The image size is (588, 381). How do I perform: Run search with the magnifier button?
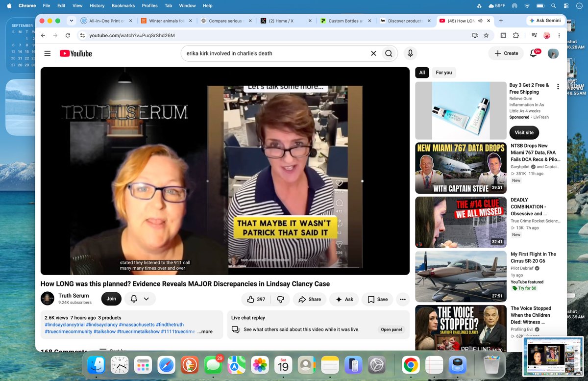coord(389,53)
